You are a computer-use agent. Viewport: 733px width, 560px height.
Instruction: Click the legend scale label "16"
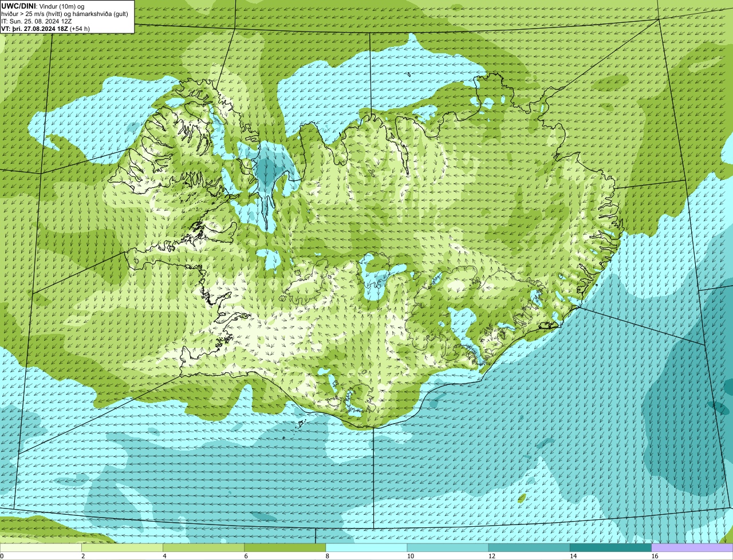tap(654, 556)
